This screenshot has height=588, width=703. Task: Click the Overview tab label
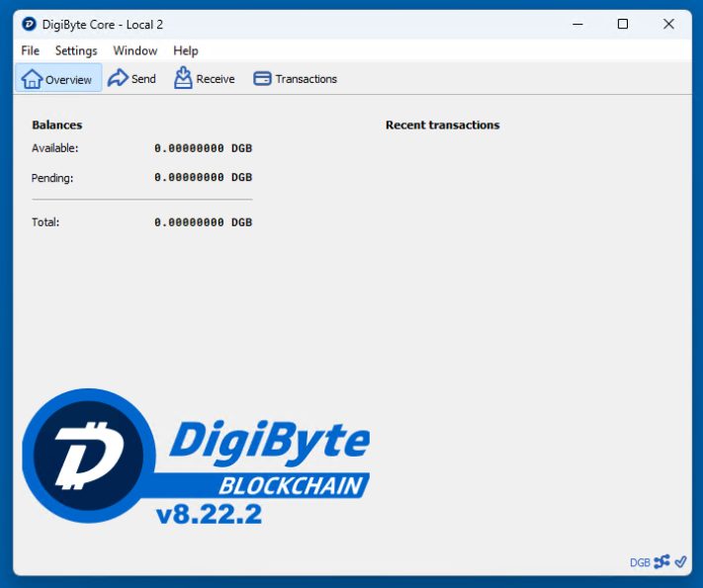(x=68, y=80)
